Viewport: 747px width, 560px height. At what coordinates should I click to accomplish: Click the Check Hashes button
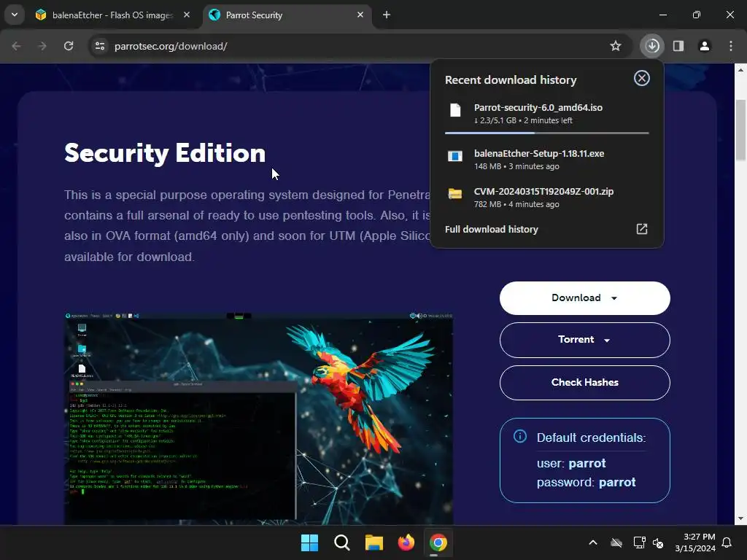[x=584, y=383]
